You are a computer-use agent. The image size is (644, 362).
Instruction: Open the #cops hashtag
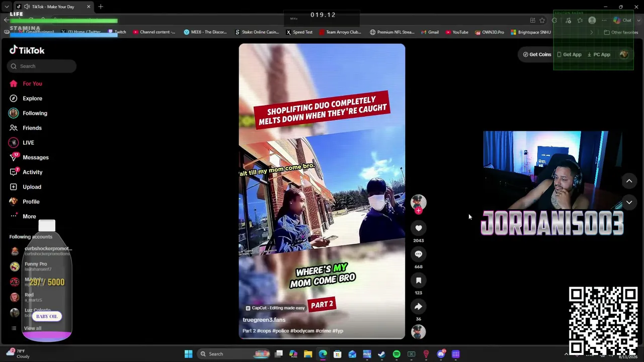pyautogui.click(x=264, y=331)
